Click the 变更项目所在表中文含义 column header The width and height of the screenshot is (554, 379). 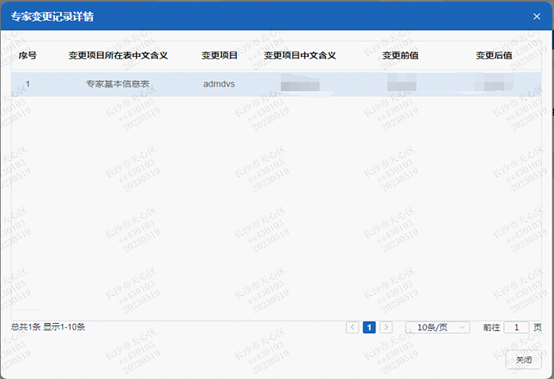coord(118,55)
